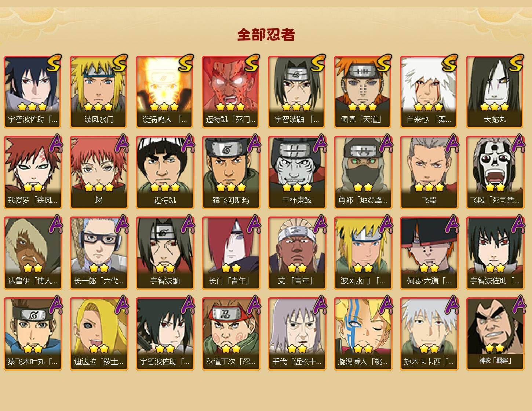The height and width of the screenshot is (411, 532).
Task: Select the 飞段 three-star card
Action: click(x=429, y=172)
